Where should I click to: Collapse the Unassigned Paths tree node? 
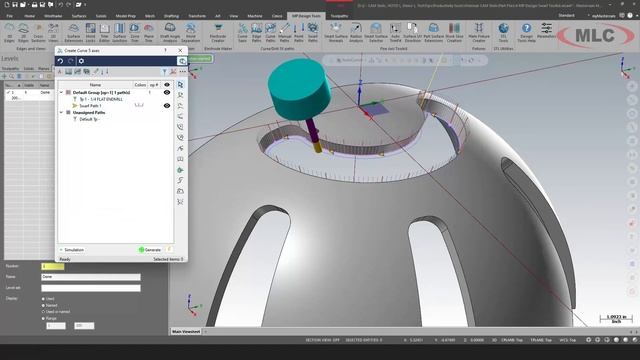(x=62, y=113)
